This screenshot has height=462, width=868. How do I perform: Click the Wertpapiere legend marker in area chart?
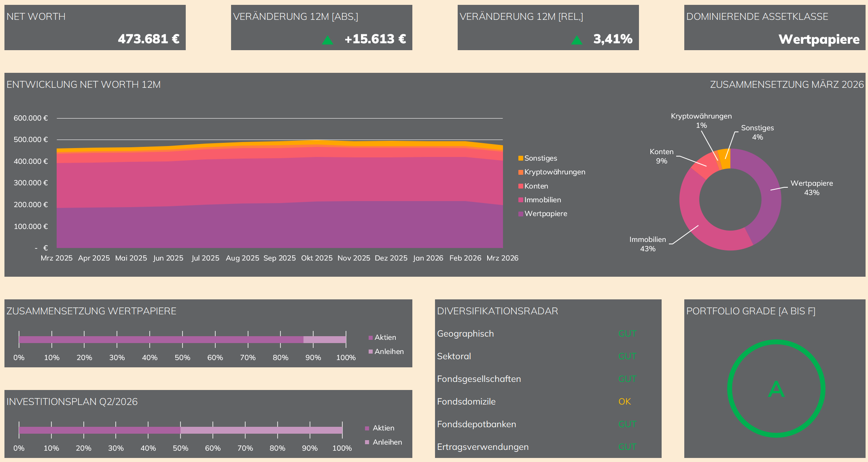coord(521,214)
